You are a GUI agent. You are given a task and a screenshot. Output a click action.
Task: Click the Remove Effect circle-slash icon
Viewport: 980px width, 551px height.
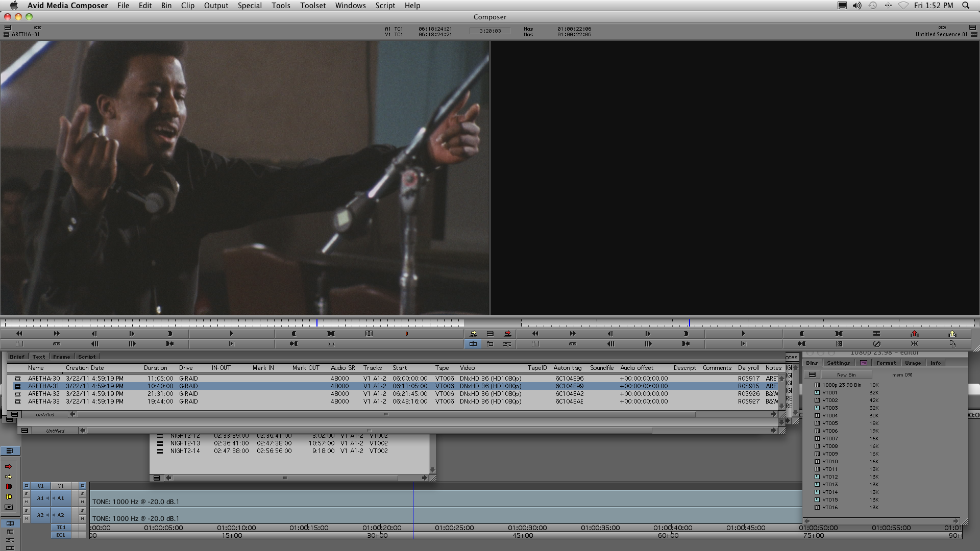pos(876,344)
